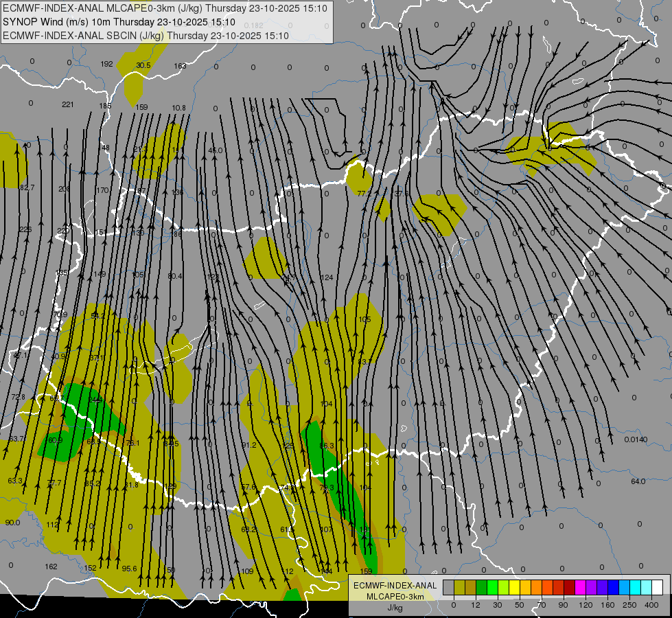Click the '12' tick label on the legend
672x618 pixels.
click(x=476, y=605)
